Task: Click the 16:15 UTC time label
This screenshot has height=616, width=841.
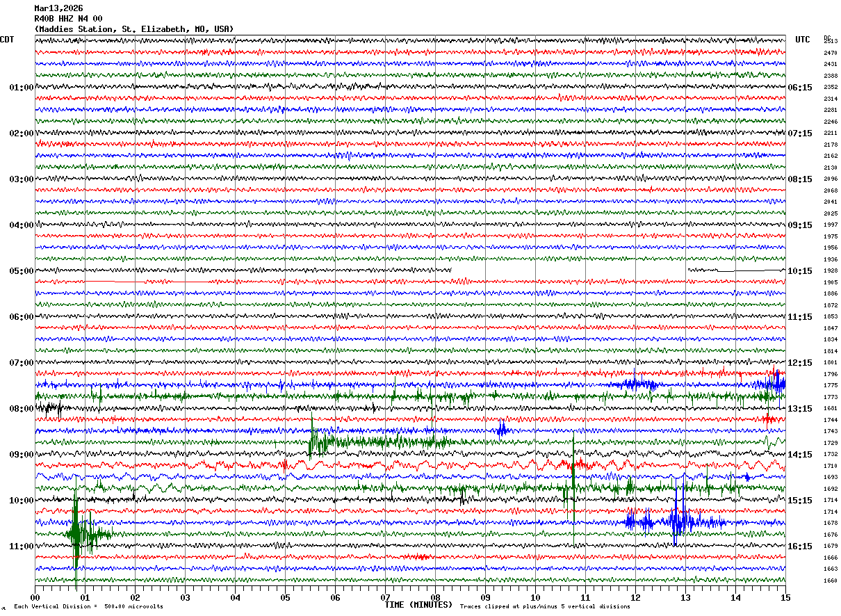Action: 799,546
